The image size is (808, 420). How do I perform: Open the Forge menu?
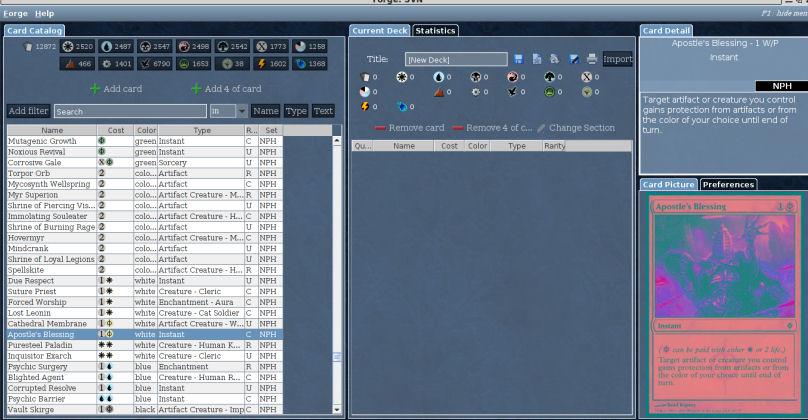point(15,14)
